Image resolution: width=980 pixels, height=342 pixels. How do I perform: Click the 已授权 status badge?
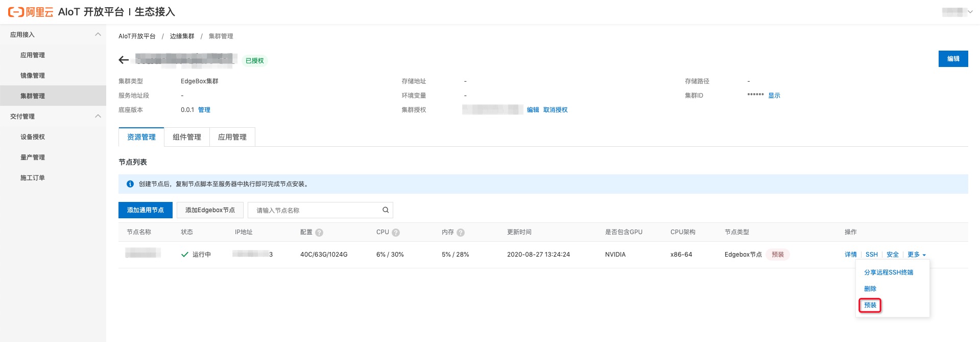[x=255, y=61]
